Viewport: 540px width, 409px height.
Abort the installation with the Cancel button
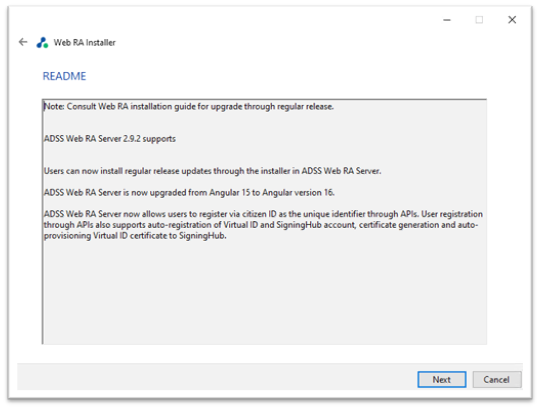point(497,379)
